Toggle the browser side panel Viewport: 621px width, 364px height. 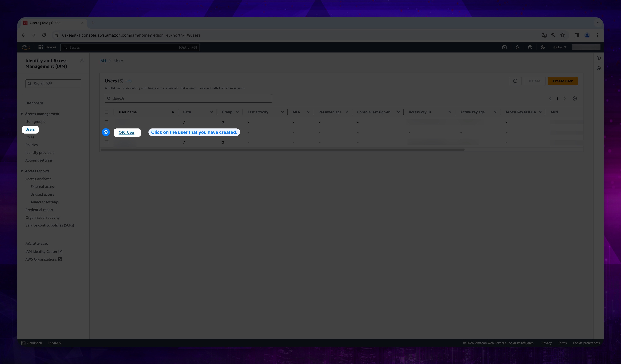(x=577, y=35)
